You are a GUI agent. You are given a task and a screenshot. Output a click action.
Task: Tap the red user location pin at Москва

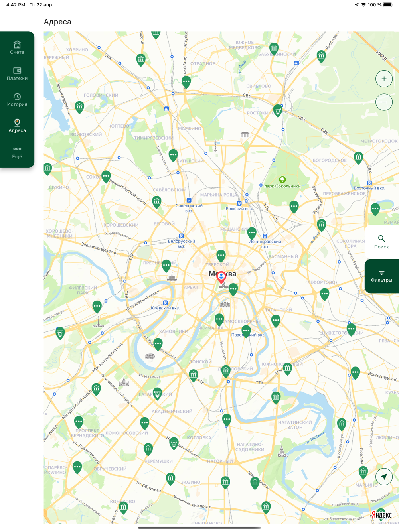(x=221, y=277)
